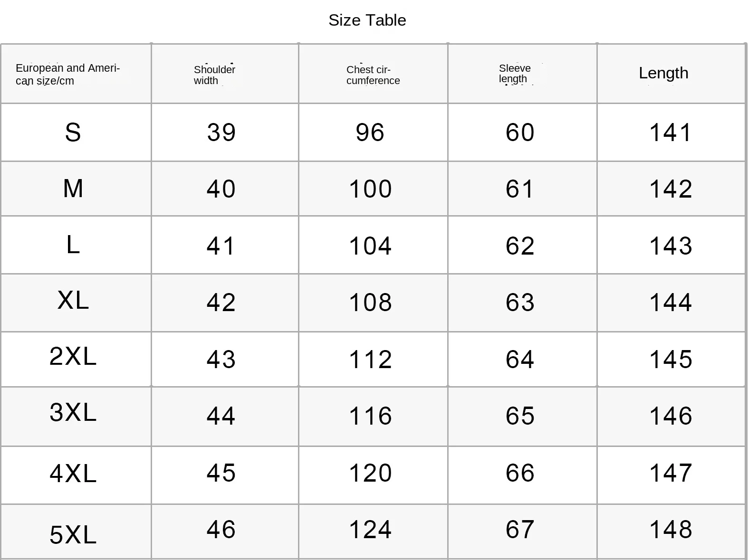Click the L size row label
Screen dimensions: 748x560
click(x=73, y=245)
